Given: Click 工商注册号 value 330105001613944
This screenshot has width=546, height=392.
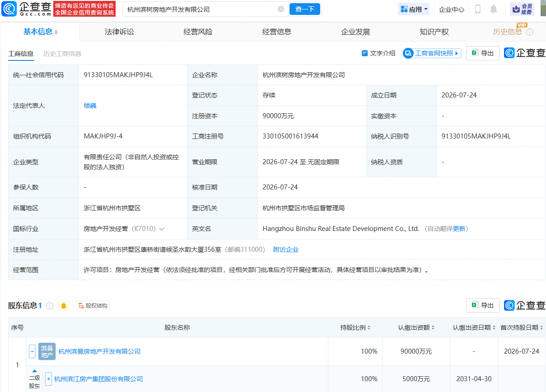Looking at the screenshot, I should coord(290,136).
